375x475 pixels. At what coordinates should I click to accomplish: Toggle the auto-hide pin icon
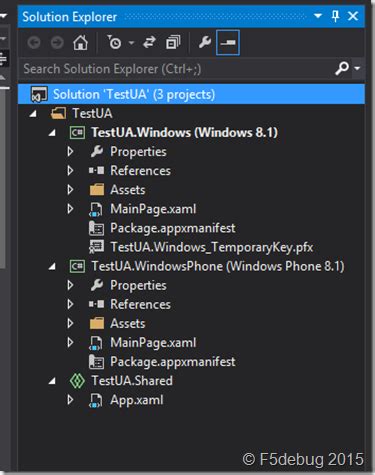(335, 16)
